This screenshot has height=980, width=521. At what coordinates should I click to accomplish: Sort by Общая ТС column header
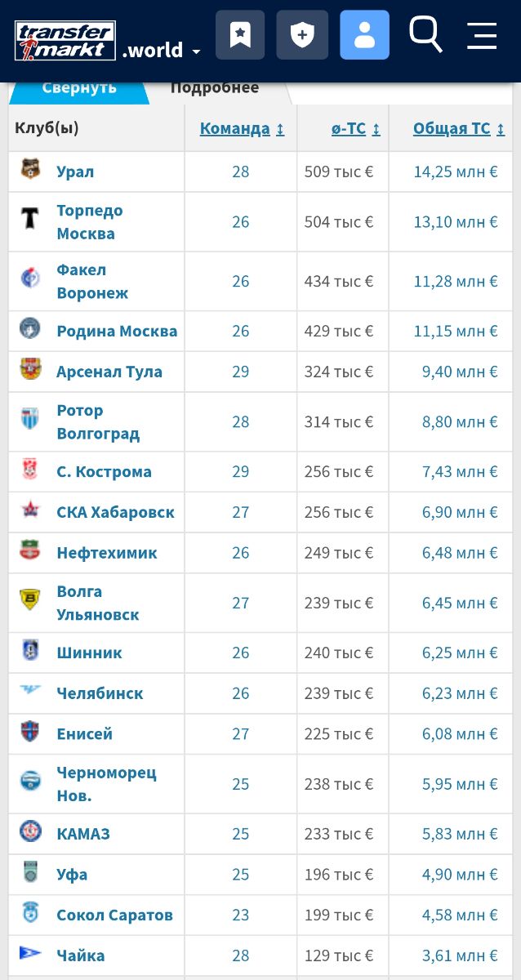click(x=458, y=128)
